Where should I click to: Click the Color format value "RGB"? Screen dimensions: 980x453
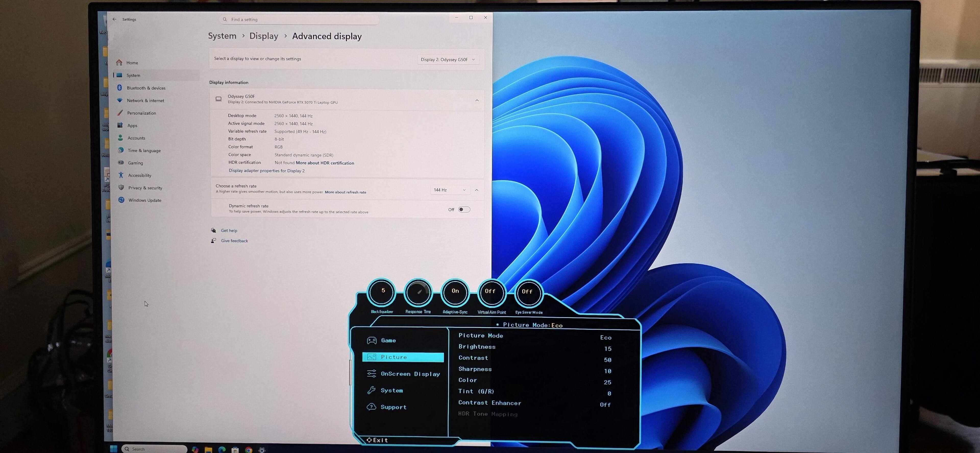[x=278, y=147]
